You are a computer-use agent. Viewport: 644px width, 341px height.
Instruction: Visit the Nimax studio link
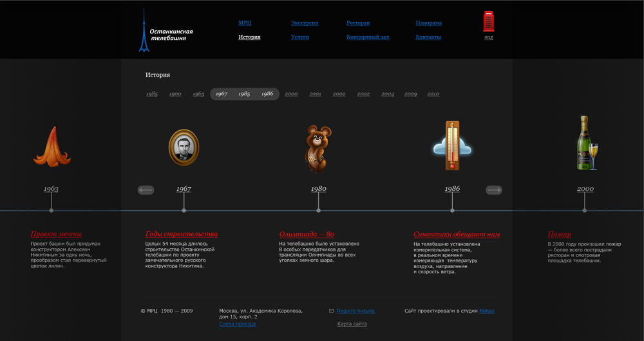coord(487,311)
